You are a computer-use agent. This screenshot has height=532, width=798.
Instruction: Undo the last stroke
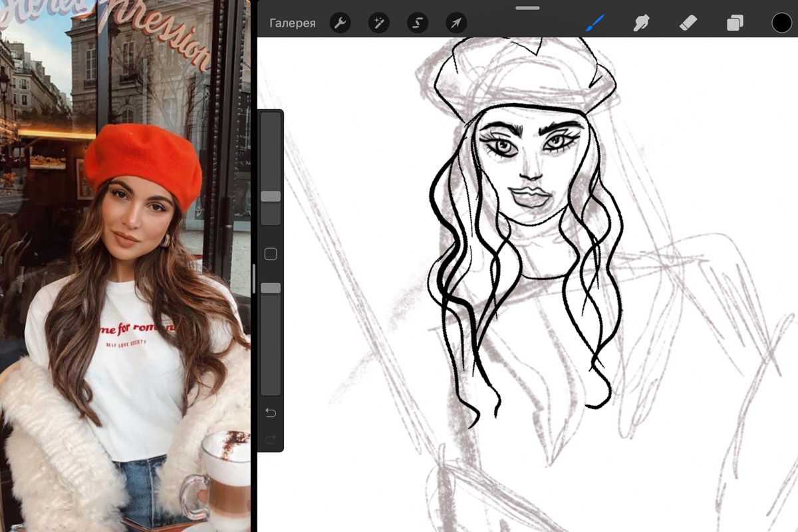[271, 413]
